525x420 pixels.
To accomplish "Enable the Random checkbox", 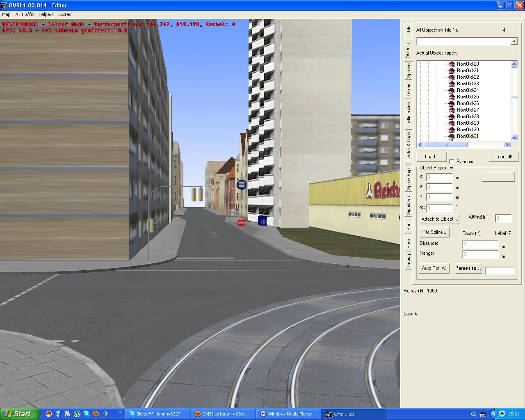I will 452,162.
